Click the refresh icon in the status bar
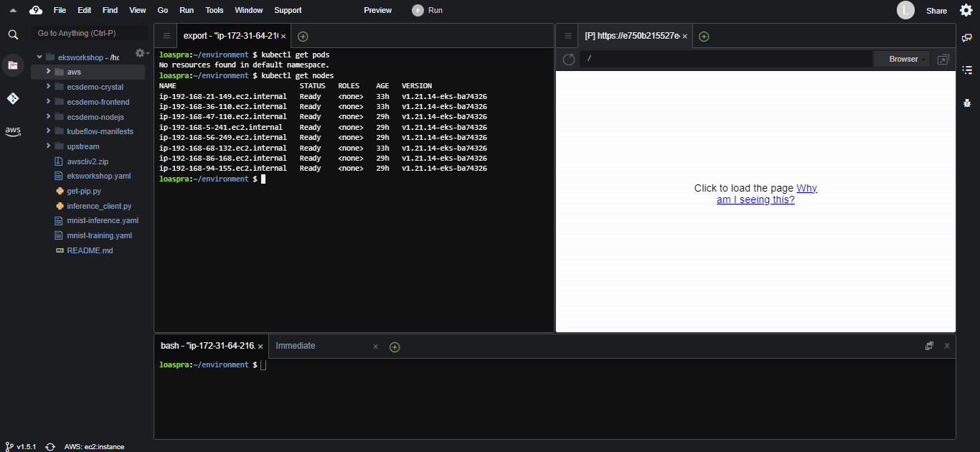The image size is (980, 452). pos(49,446)
